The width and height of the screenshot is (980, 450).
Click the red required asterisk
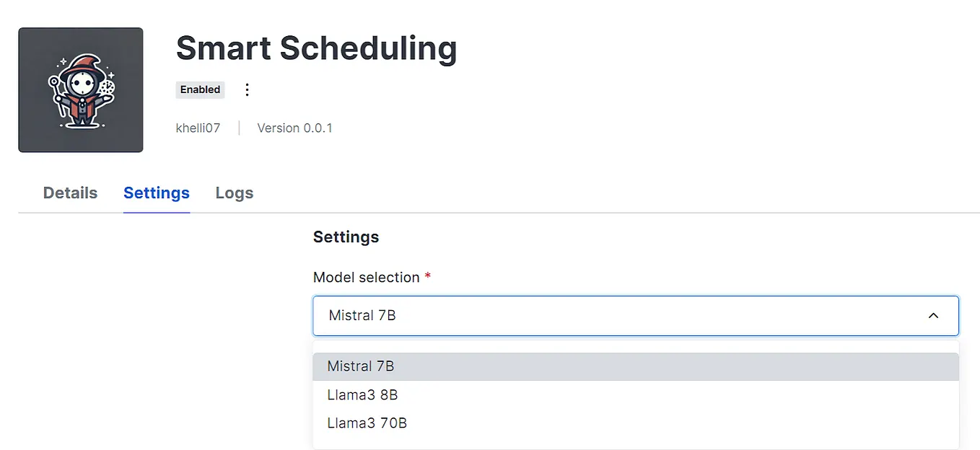pyautogui.click(x=427, y=277)
